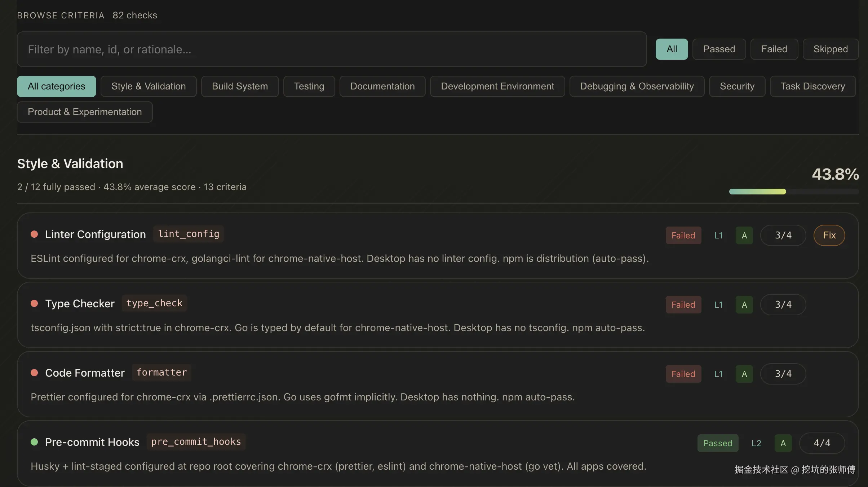Filter by Style & Validation category
Viewport: 868px width, 487px height.
149,86
